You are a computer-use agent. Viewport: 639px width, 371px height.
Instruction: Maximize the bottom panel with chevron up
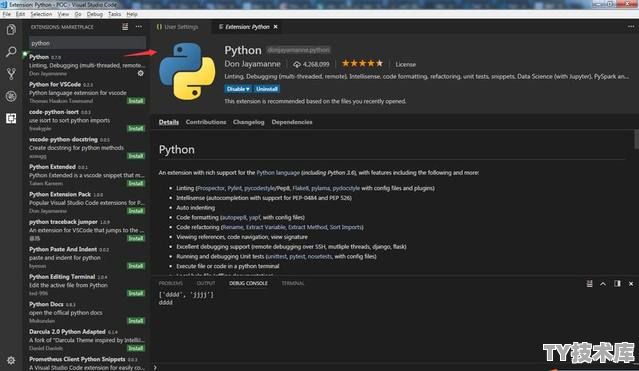coord(603,284)
